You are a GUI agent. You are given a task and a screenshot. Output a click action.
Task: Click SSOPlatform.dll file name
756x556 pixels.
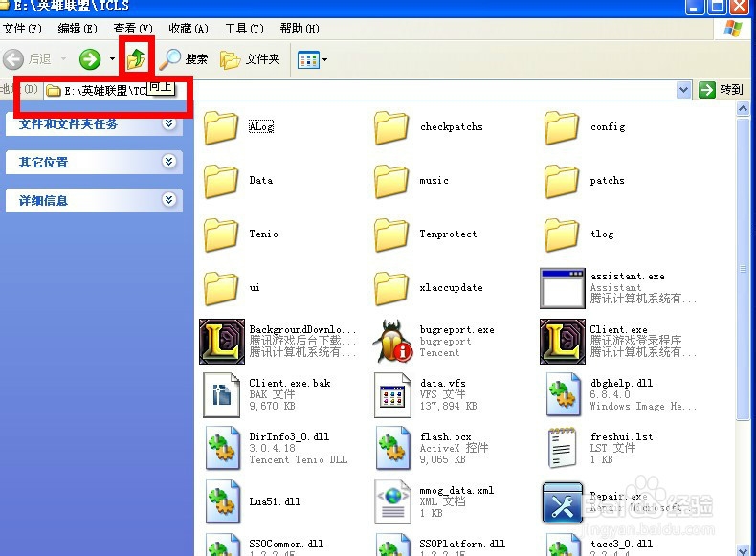pos(462,544)
